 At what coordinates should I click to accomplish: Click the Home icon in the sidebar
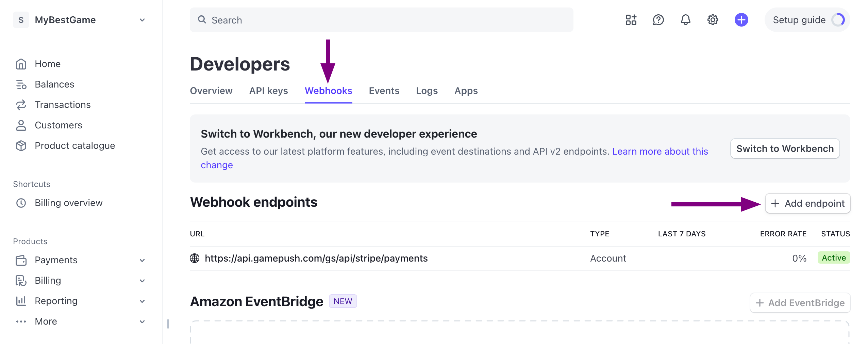point(21,64)
